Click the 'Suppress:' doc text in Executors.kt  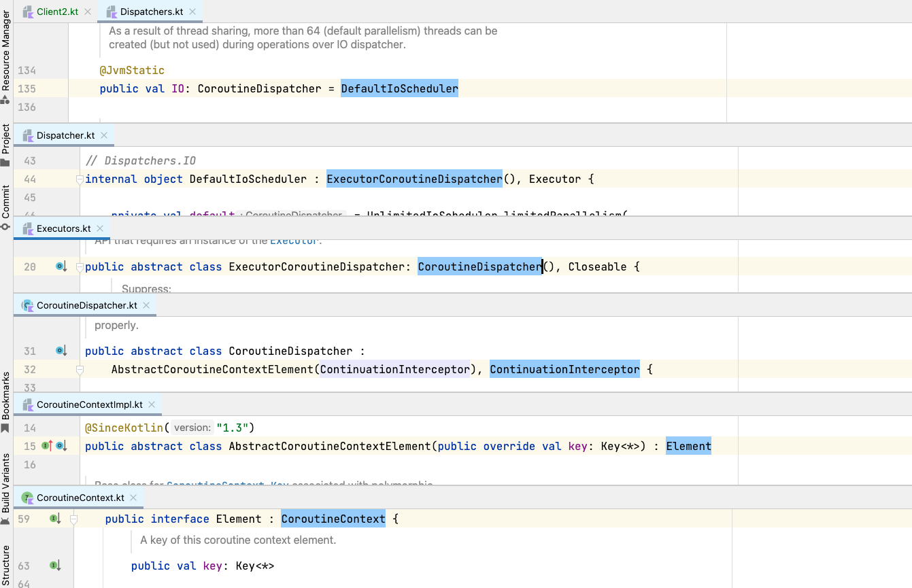coord(146,288)
